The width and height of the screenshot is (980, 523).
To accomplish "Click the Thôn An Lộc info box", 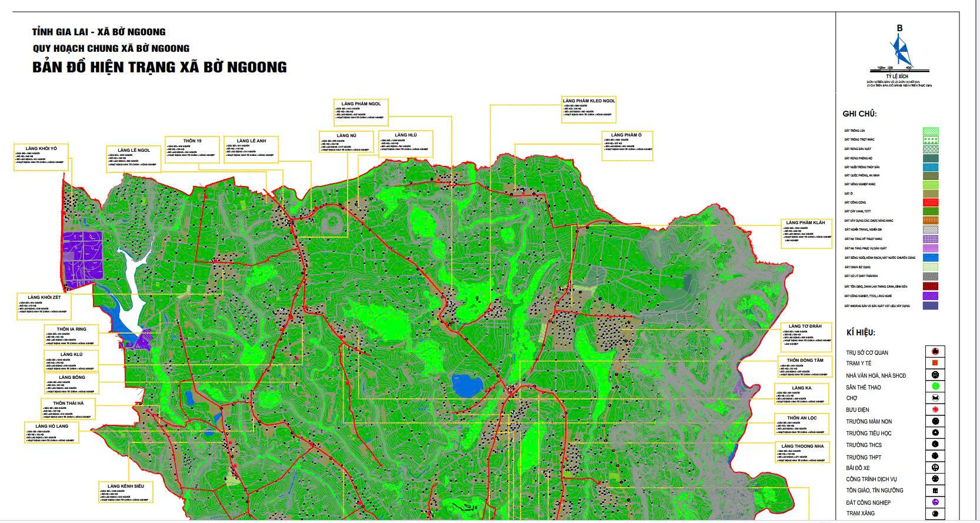I will point(802,425).
